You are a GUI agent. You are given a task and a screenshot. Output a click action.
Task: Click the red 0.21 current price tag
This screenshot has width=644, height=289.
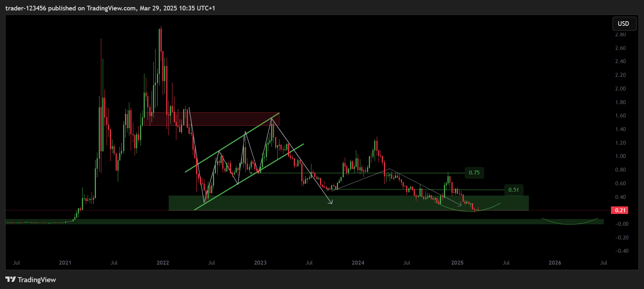click(620, 210)
